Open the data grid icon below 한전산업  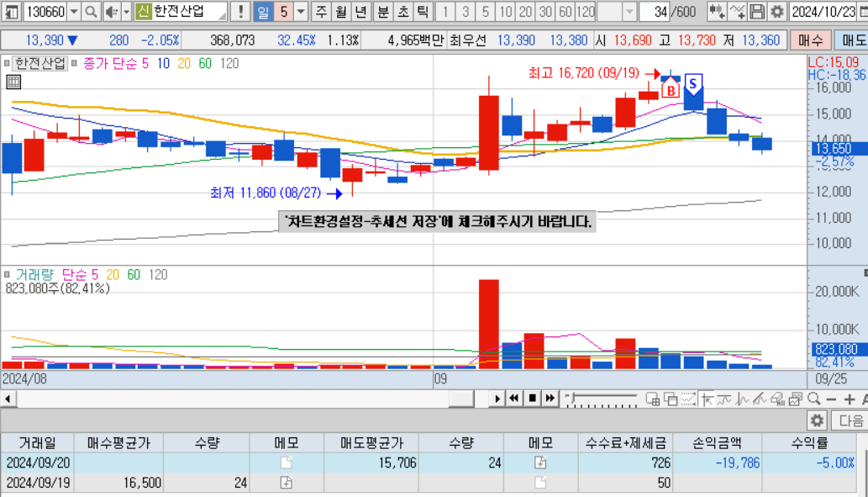click(13, 82)
